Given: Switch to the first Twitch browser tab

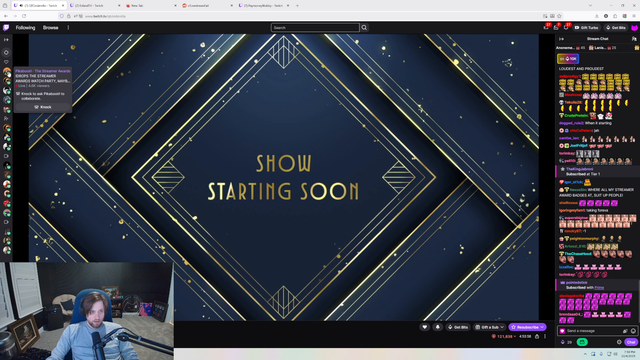Looking at the screenshot, I should [x=39, y=6].
